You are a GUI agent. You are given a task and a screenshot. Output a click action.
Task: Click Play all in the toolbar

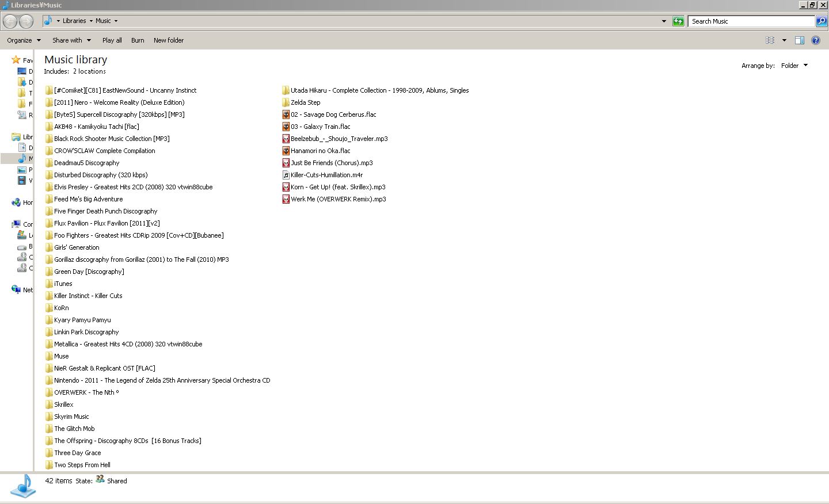112,40
